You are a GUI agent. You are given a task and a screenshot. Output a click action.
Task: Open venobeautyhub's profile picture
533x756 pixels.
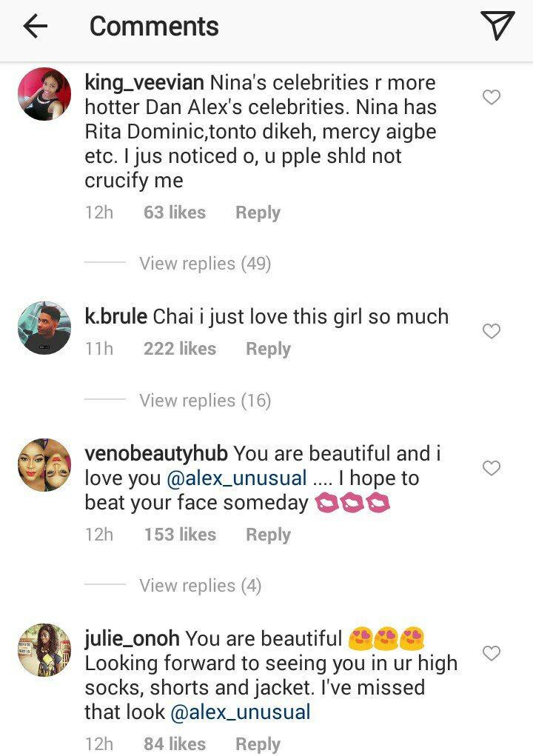click(44, 464)
